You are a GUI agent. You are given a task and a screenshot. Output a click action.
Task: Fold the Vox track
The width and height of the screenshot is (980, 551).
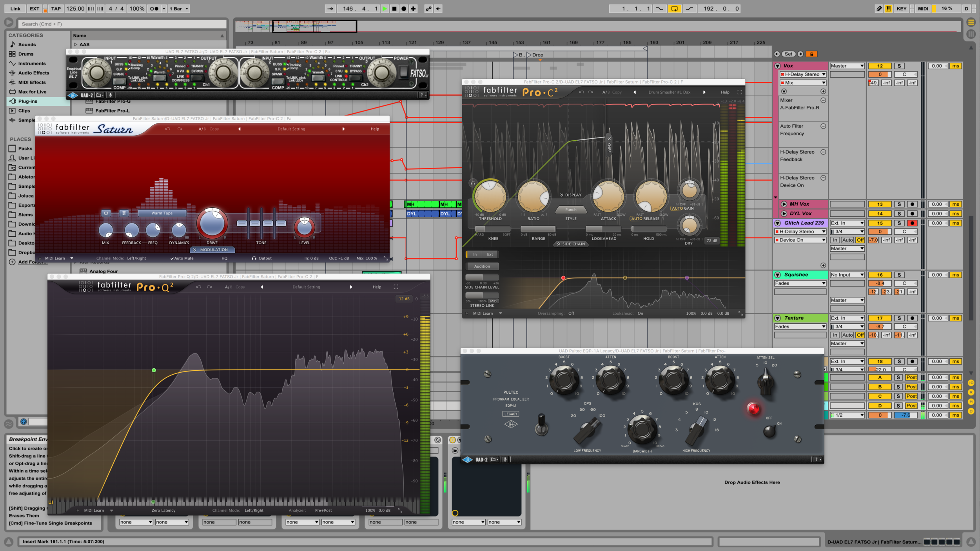click(778, 66)
